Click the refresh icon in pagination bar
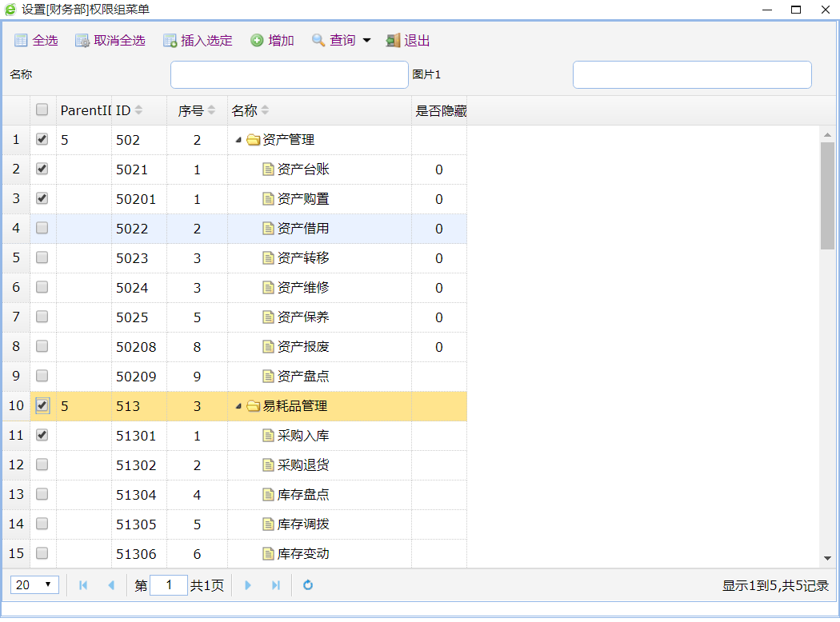Screen dimensions: 840x622 coord(308,585)
